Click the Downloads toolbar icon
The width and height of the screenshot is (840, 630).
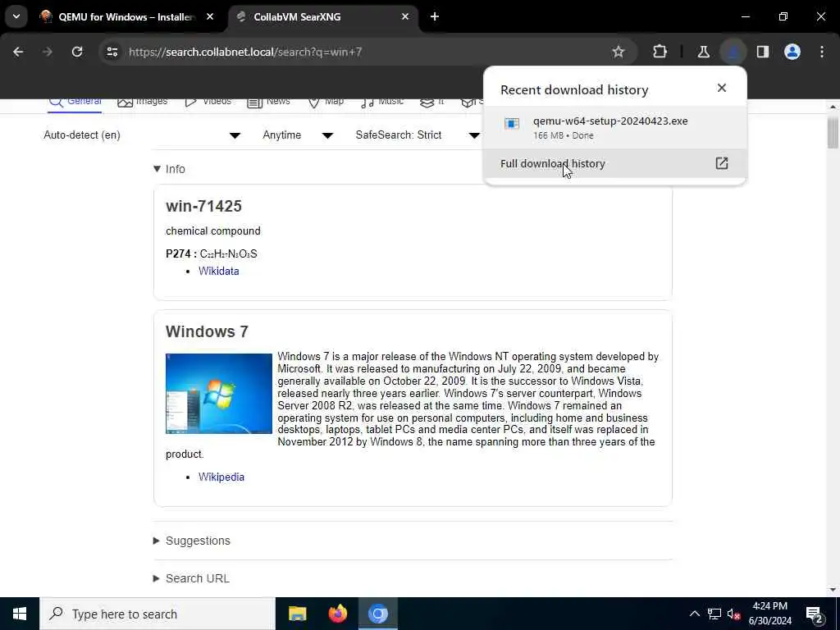pyautogui.click(x=733, y=52)
